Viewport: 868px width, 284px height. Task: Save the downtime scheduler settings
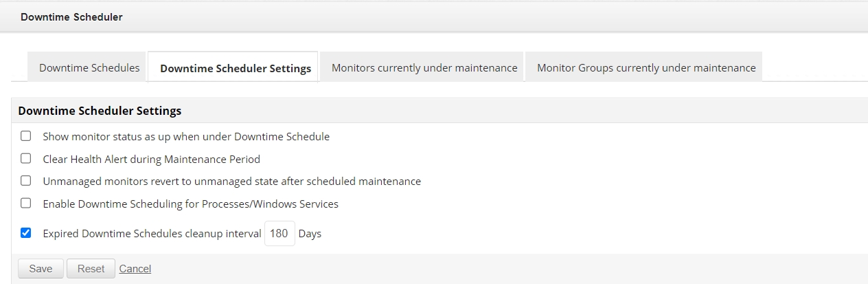pyautogui.click(x=41, y=269)
